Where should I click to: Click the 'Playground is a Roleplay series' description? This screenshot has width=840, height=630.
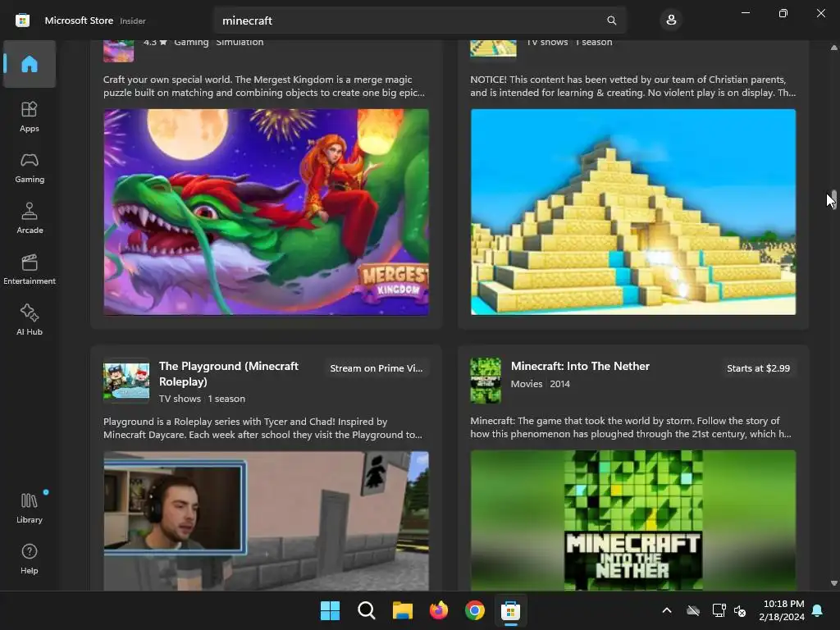(x=262, y=428)
